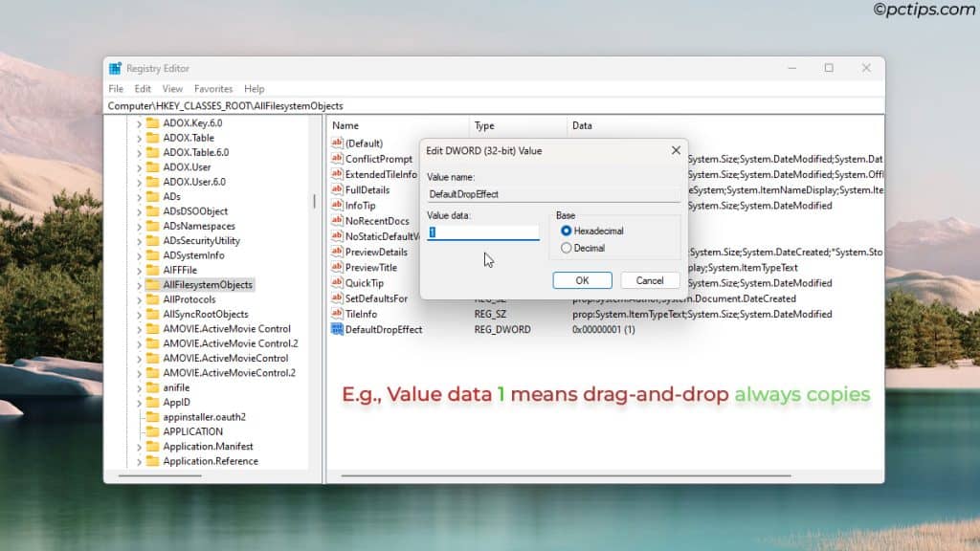Click the ab icon beside QuickTip
980x551 pixels.
[337, 282]
